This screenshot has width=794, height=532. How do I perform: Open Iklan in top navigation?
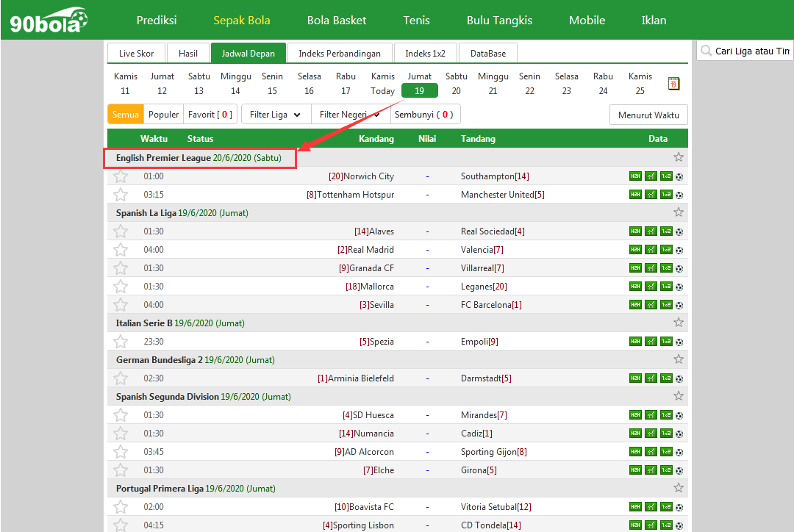click(x=654, y=21)
